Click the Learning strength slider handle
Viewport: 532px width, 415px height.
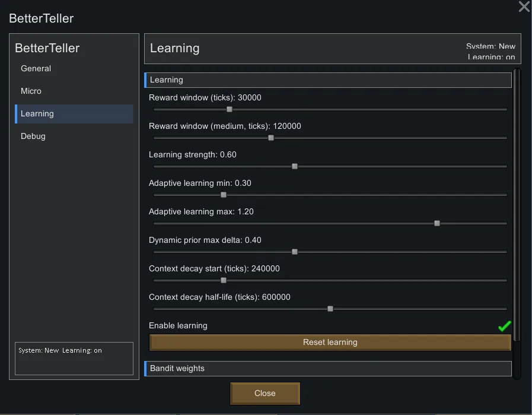pos(295,166)
